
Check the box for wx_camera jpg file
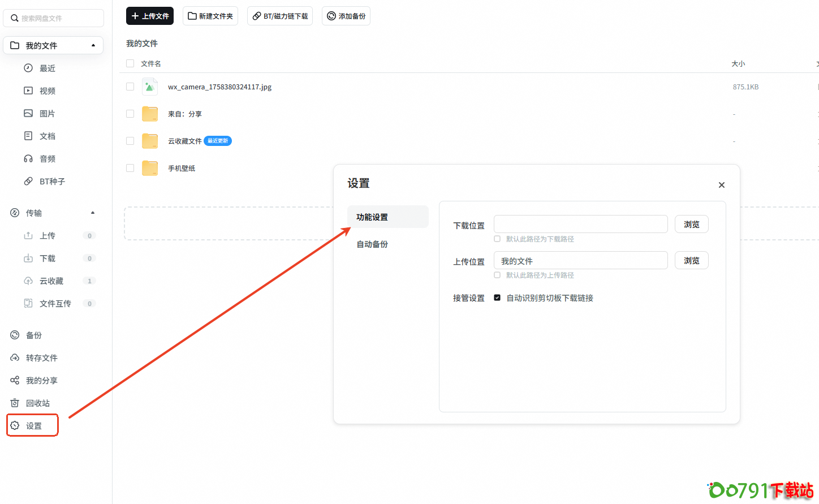[130, 87]
